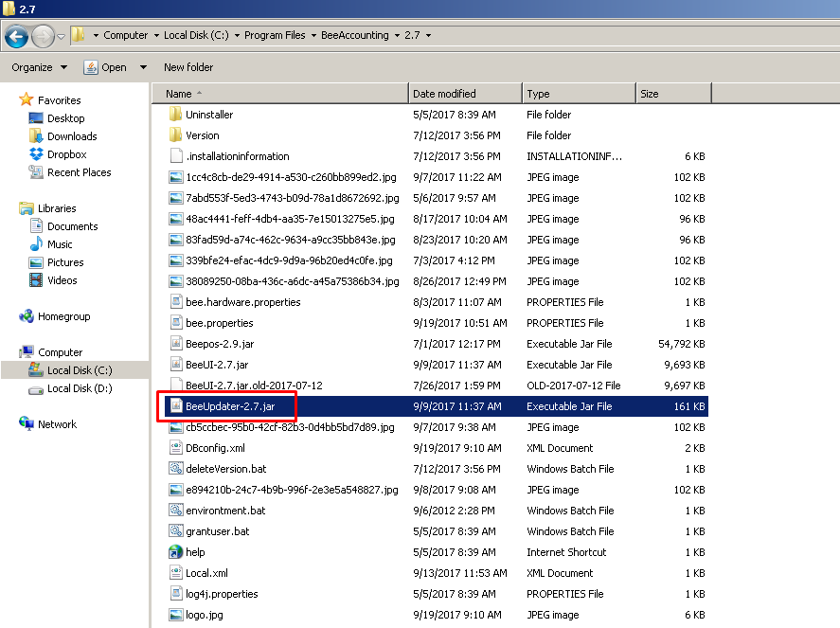840x628 pixels.
Task: Open Dropbox in Favorites sidebar
Action: point(67,154)
